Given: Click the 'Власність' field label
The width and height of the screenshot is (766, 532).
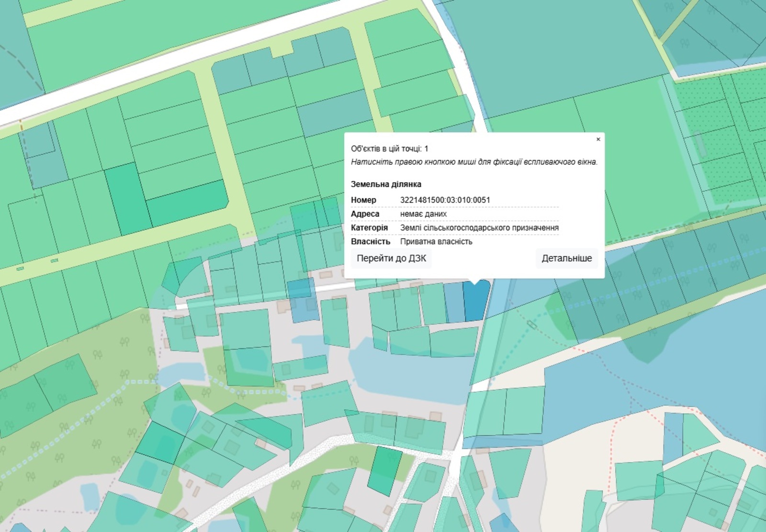Looking at the screenshot, I should click(370, 242).
